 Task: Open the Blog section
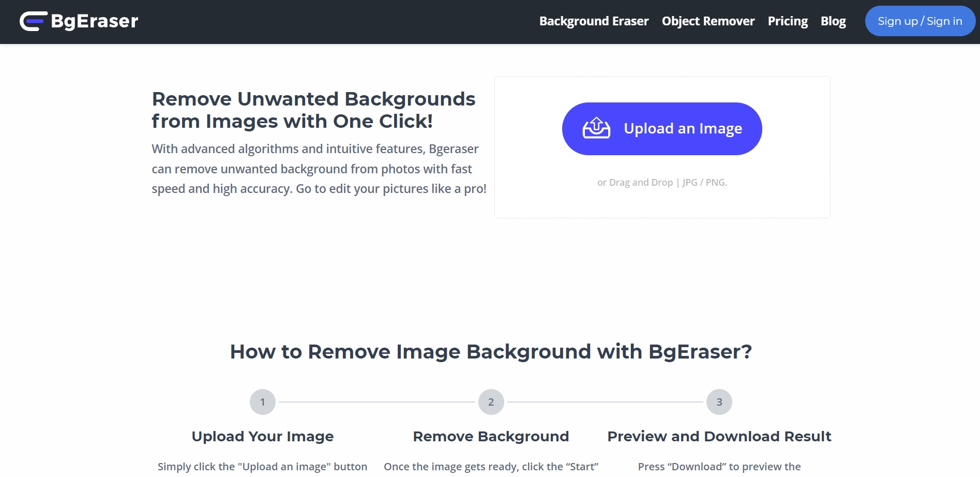(833, 21)
